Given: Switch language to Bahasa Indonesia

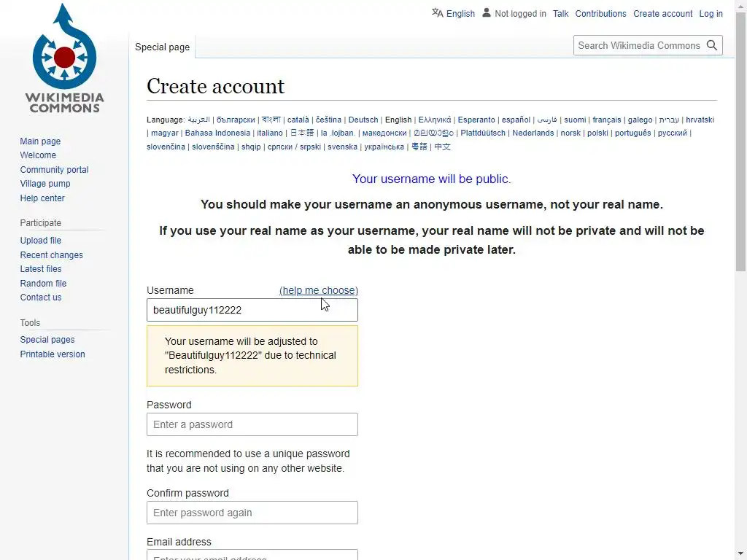Looking at the screenshot, I should 217,133.
